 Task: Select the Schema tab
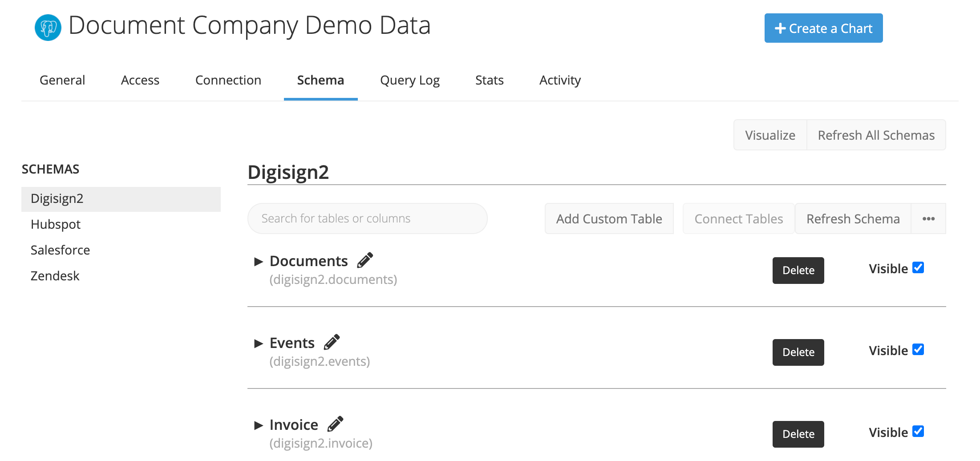(320, 80)
